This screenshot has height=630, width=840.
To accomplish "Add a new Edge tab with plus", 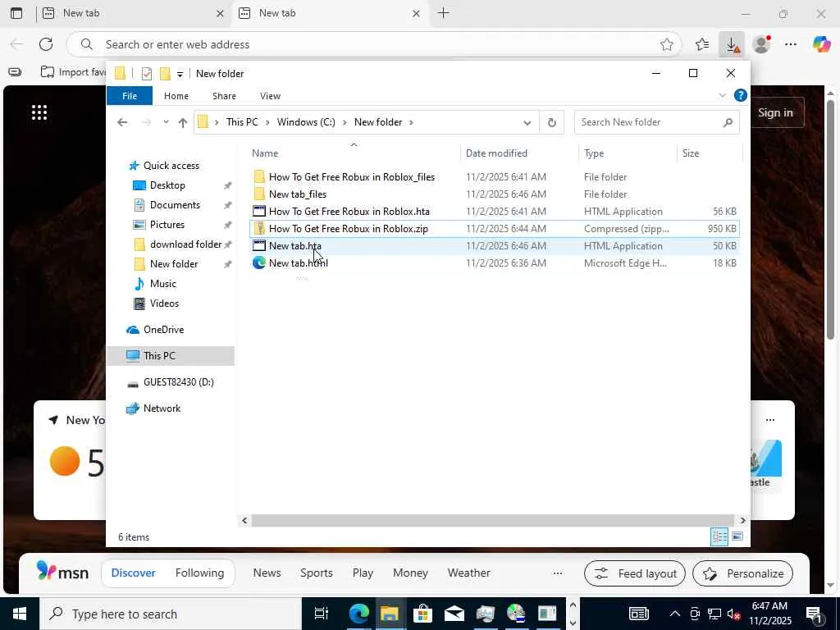I will pyautogui.click(x=444, y=13).
